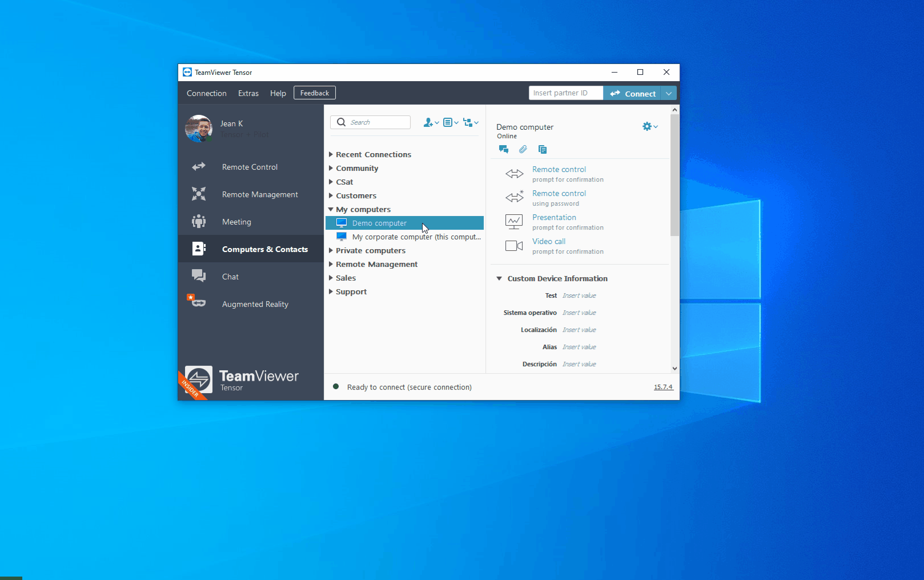Click the Feedback button

tap(314, 93)
